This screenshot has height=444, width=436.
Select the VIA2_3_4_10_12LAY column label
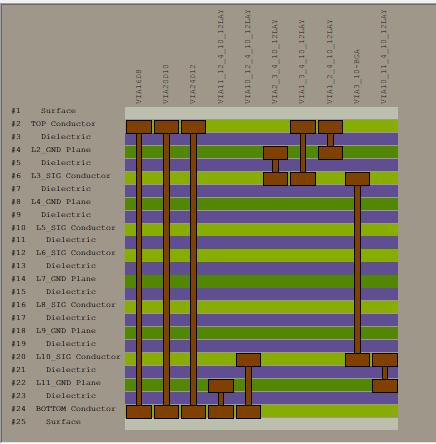[x=275, y=61]
